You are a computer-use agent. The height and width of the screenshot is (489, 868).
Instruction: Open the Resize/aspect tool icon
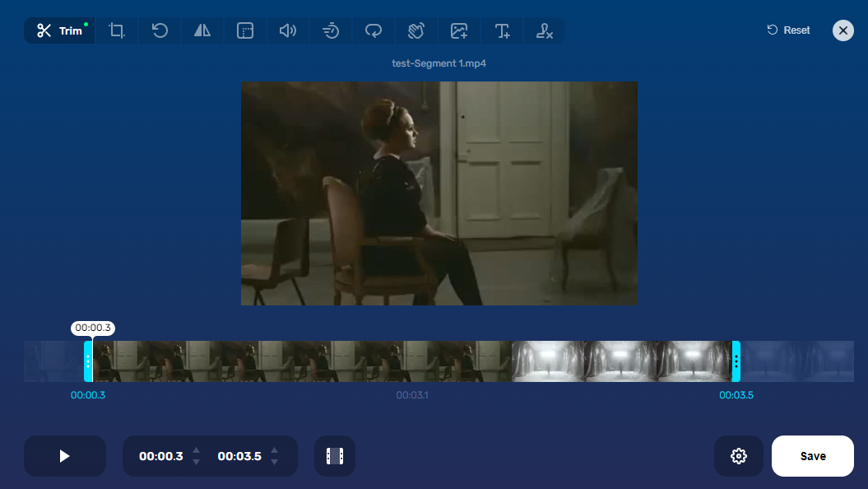tap(244, 30)
